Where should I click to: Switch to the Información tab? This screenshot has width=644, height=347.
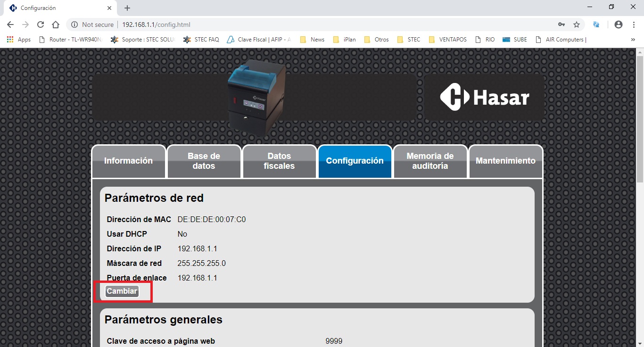128,161
